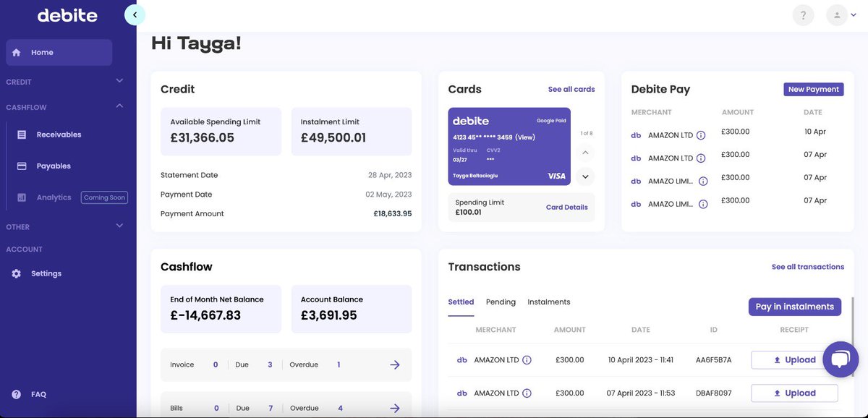The image size is (868, 418).
Task: Click the Coming Soon badge
Action: (x=105, y=197)
